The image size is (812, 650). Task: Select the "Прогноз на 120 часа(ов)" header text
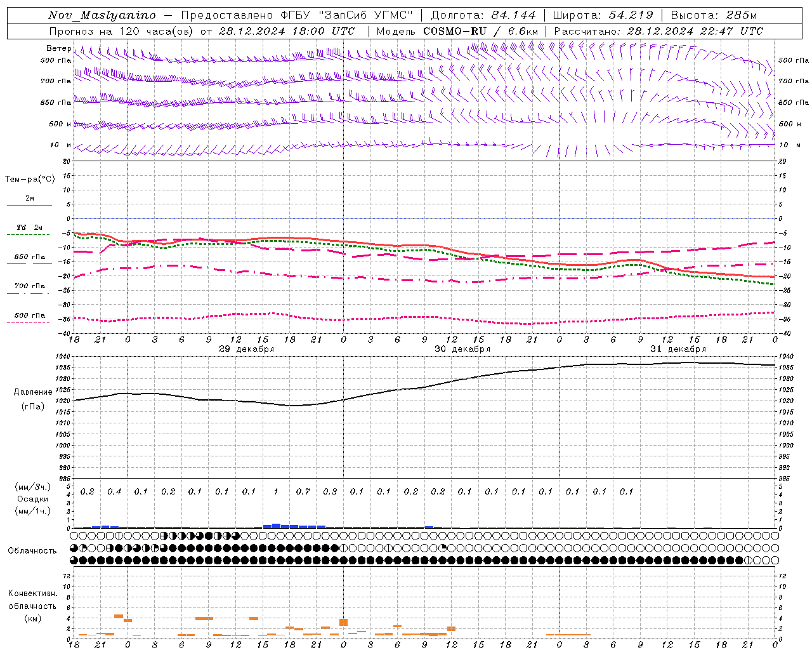tap(122, 31)
